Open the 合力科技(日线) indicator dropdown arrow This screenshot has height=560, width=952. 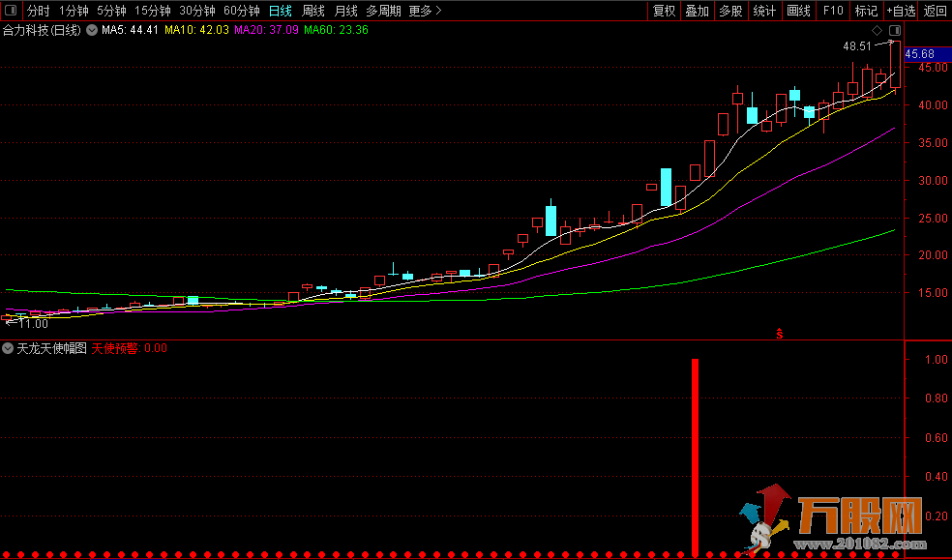[x=92, y=30]
